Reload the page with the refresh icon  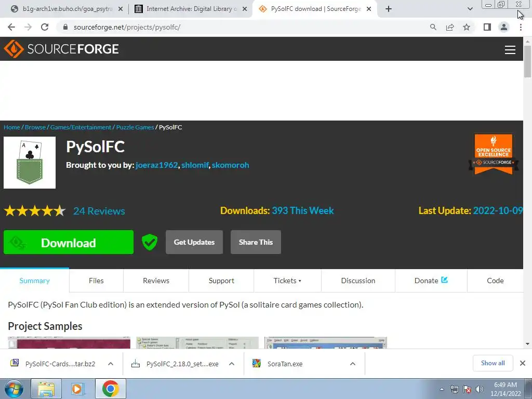pos(45,27)
